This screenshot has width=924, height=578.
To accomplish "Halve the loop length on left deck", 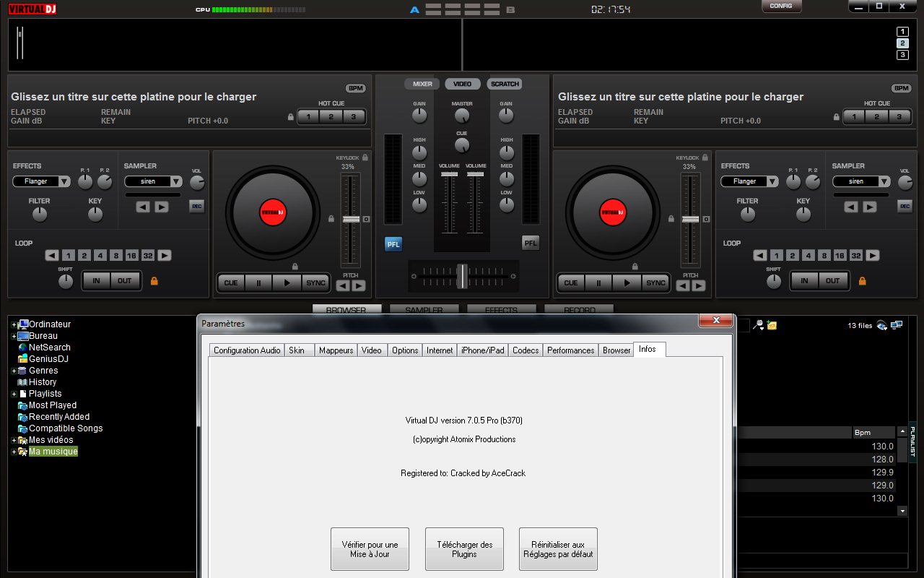I will [51, 255].
